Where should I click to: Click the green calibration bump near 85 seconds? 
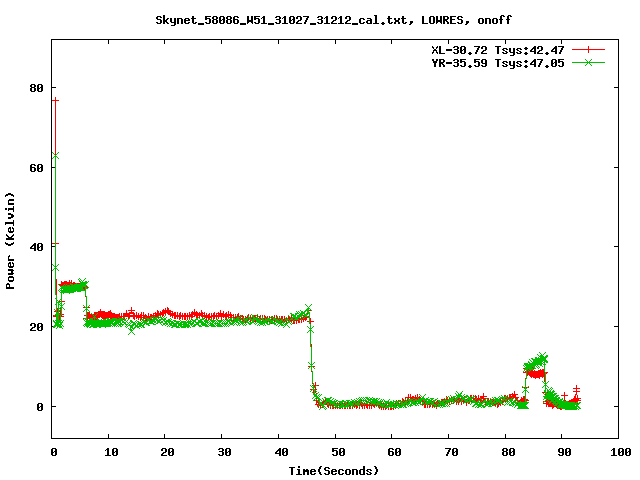536,362
